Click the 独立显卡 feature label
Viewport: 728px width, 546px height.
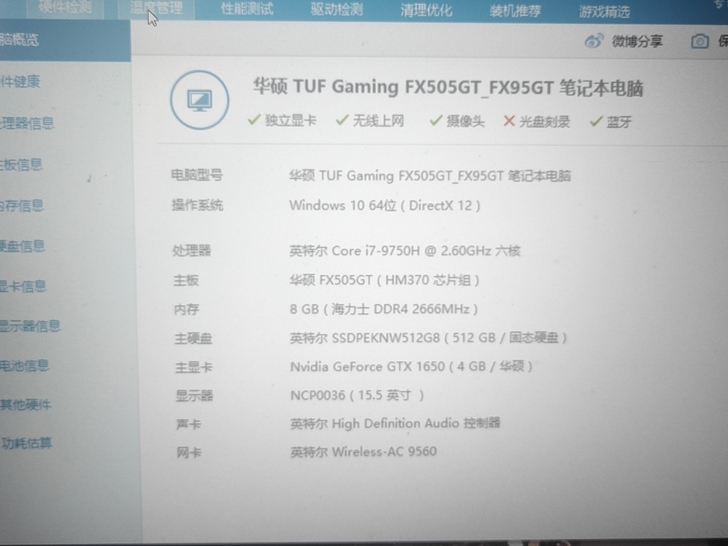click(291, 120)
